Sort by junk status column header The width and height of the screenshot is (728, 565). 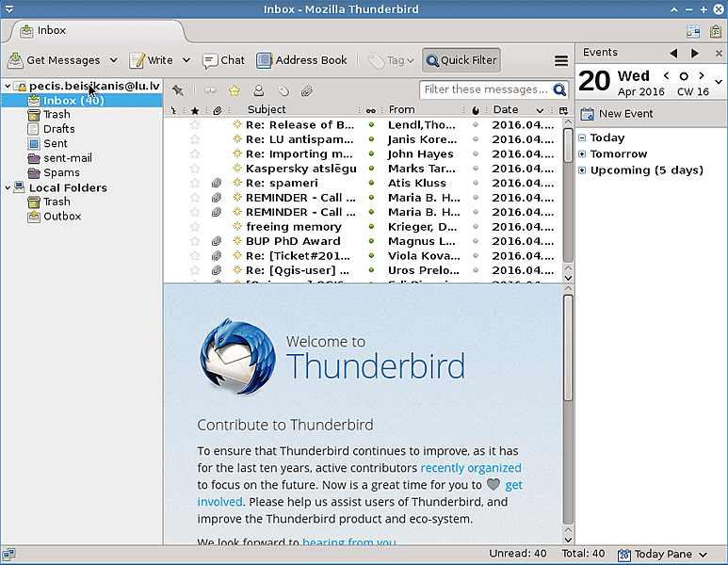(x=476, y=110)
